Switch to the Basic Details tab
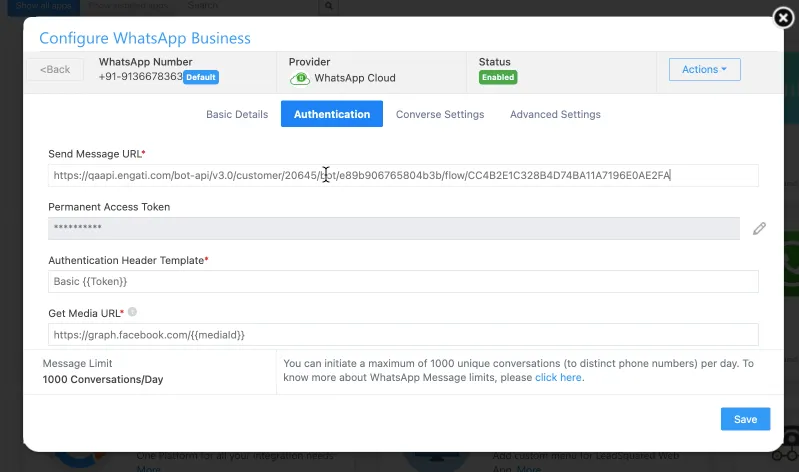Viewport: 799px width, 472px height. tap(237, 114)
